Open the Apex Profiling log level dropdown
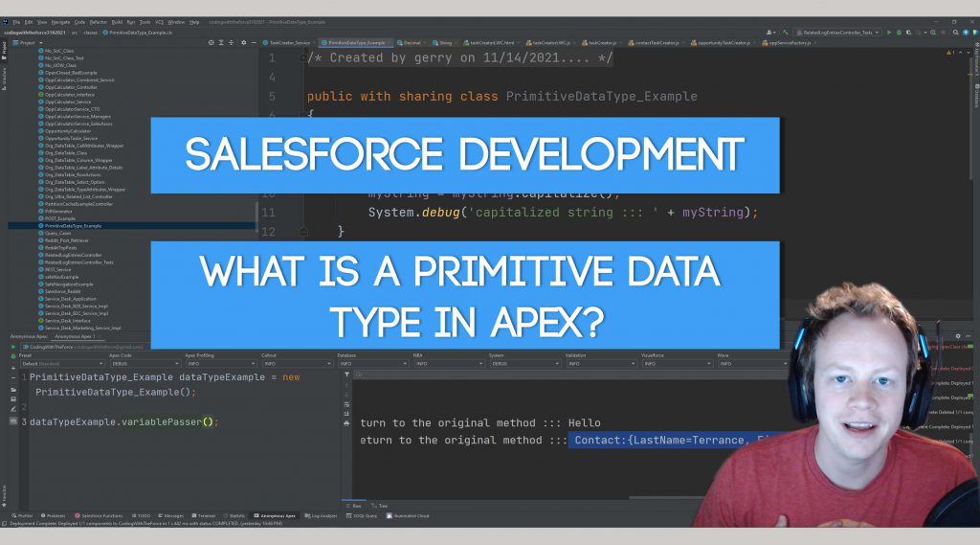 point(221,364)
